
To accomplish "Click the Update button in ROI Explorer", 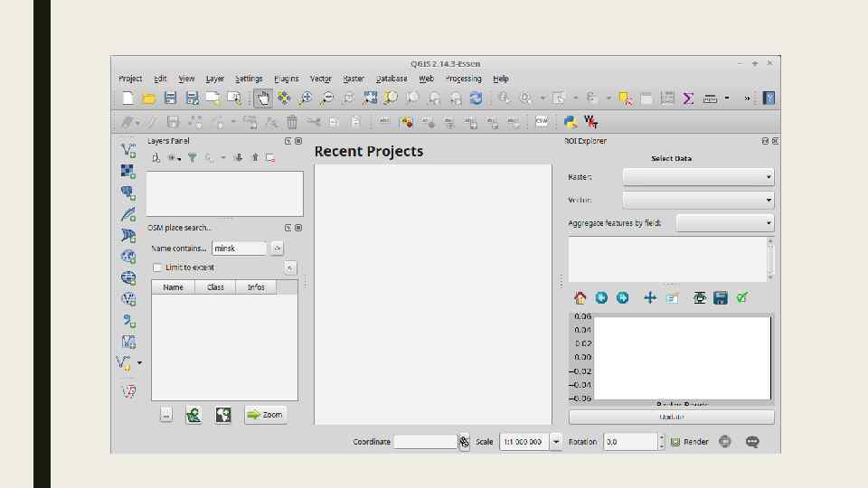I will (x=671, y=417).
